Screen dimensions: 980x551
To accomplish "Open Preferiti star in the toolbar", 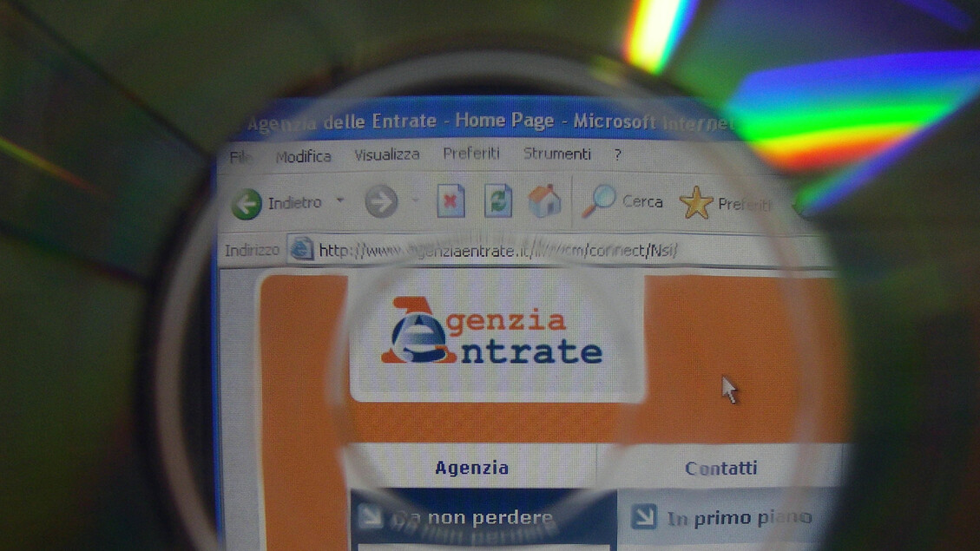I will pos(695,203).
